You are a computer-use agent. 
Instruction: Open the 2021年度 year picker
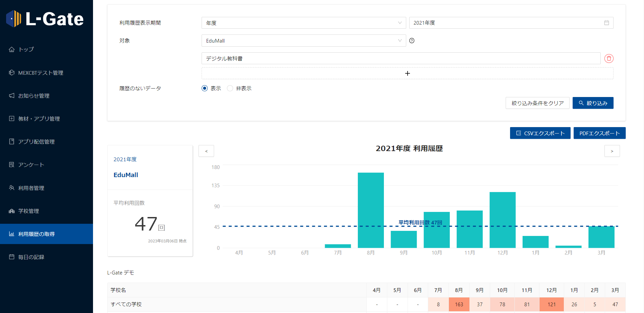(507, 23)
